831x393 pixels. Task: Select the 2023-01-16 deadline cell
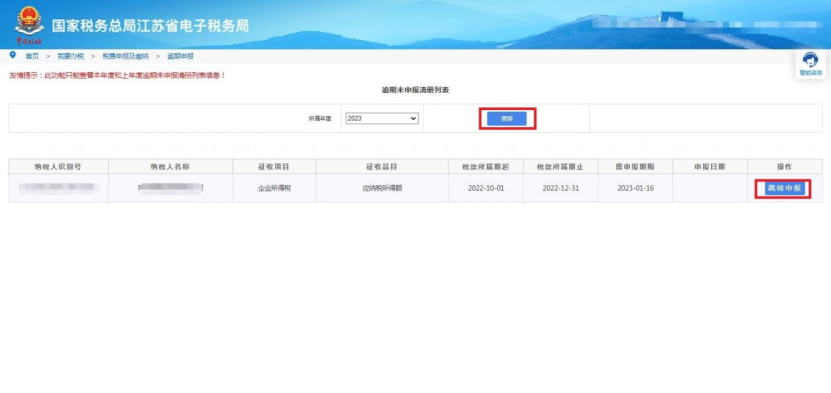pos(635,189)
